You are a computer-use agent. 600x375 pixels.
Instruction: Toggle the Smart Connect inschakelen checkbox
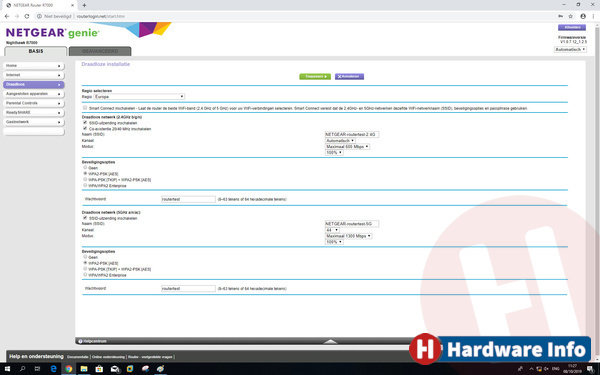tap(85, 108)
